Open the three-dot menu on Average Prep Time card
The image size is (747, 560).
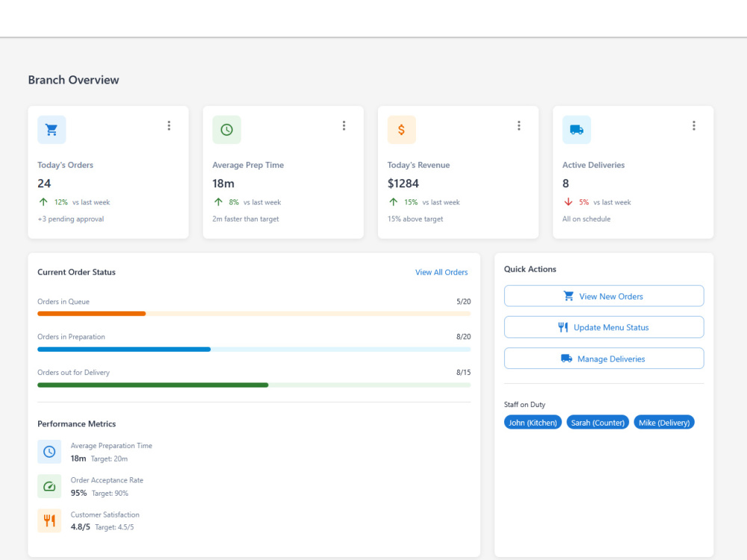(344, 125)
